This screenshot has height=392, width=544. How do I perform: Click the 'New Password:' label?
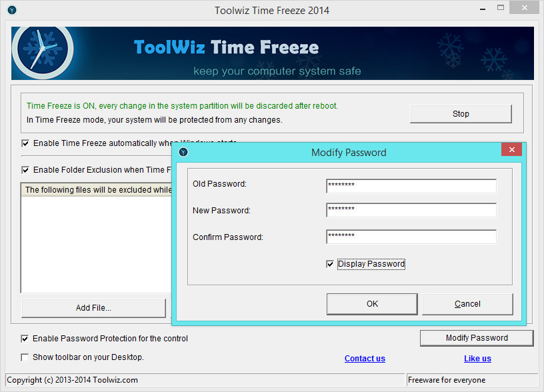pos(221,211)
